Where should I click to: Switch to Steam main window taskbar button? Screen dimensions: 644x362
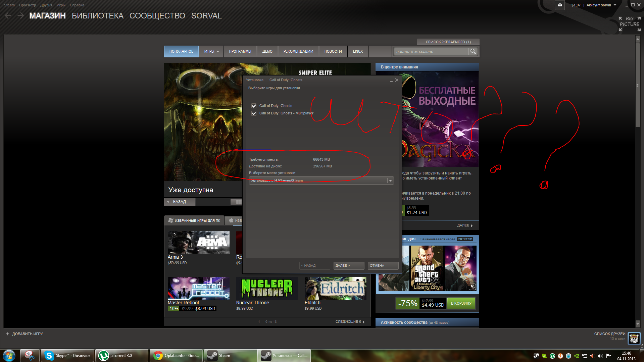click(231, 356)
